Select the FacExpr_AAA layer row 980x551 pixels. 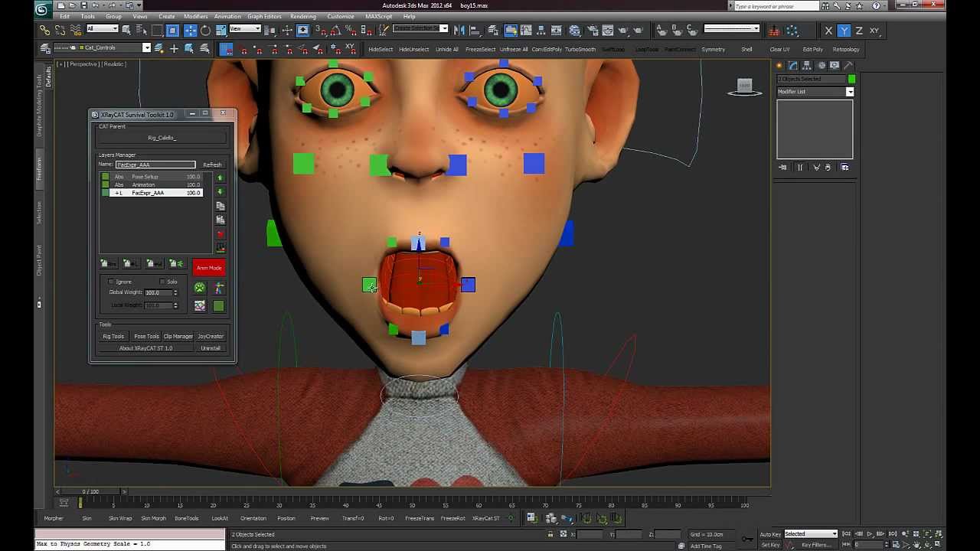pyautogui.click(x=153, y=193)
